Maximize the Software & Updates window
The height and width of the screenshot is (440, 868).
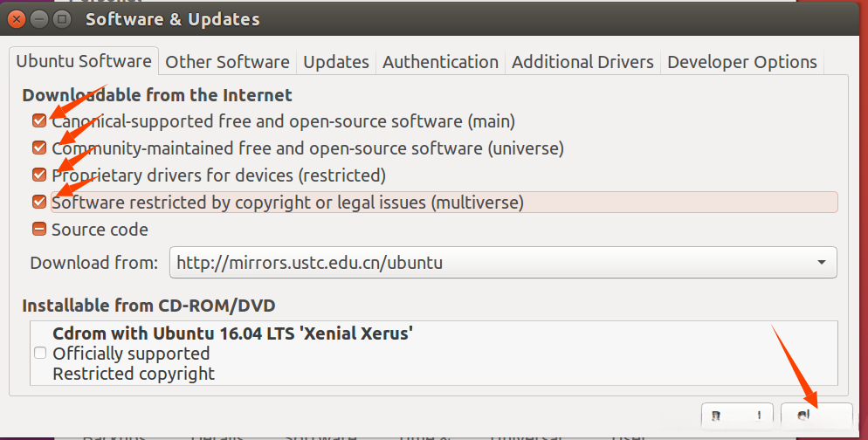tap(62, 18)
